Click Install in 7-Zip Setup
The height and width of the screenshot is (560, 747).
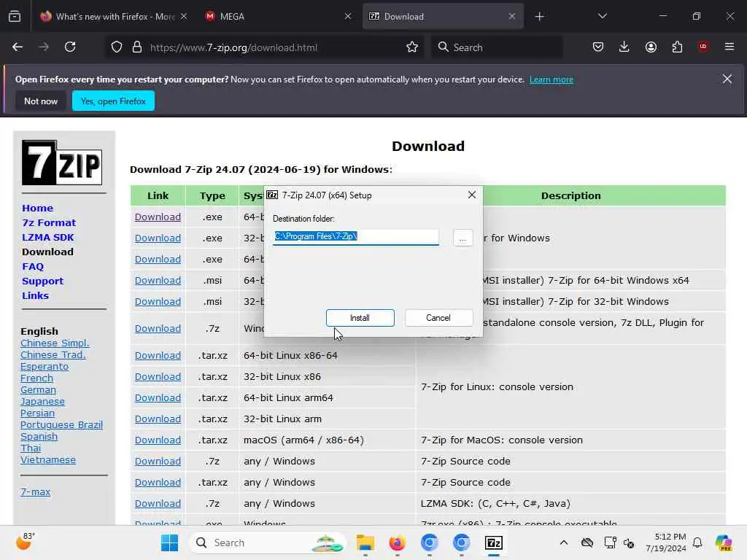[360, 318]
